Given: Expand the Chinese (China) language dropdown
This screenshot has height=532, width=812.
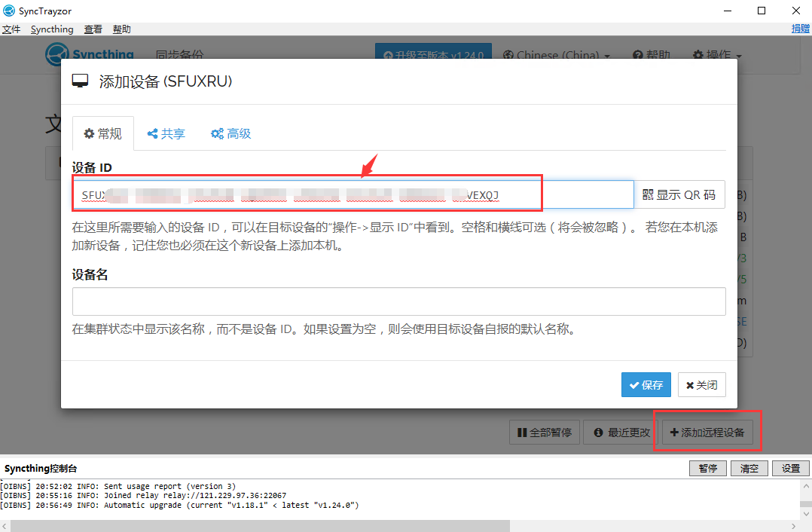Looking at the screenshot, I should pyautogui.click(x=563, y=55).
